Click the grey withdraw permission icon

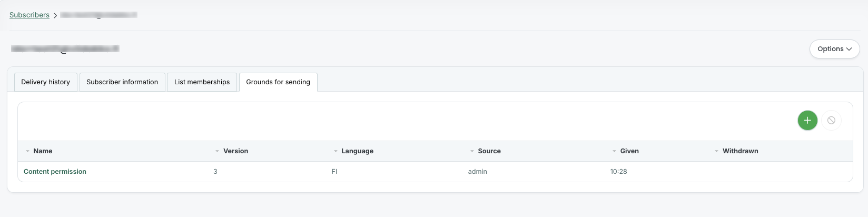[831, 120]
